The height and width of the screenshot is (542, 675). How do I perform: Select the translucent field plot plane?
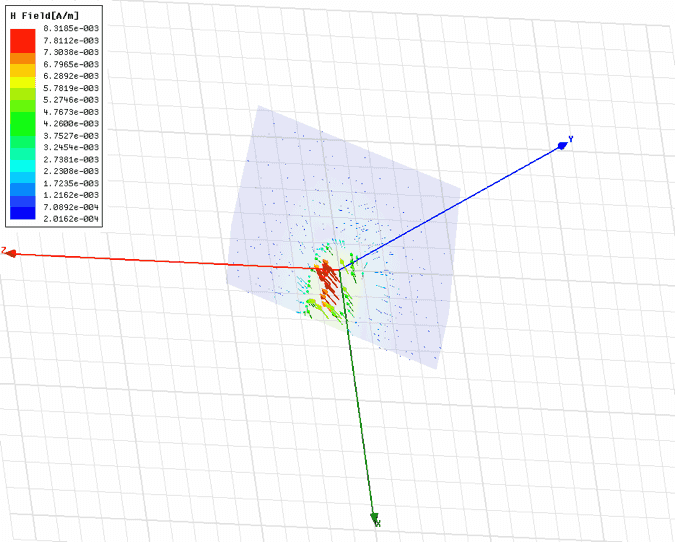[344, 237]
